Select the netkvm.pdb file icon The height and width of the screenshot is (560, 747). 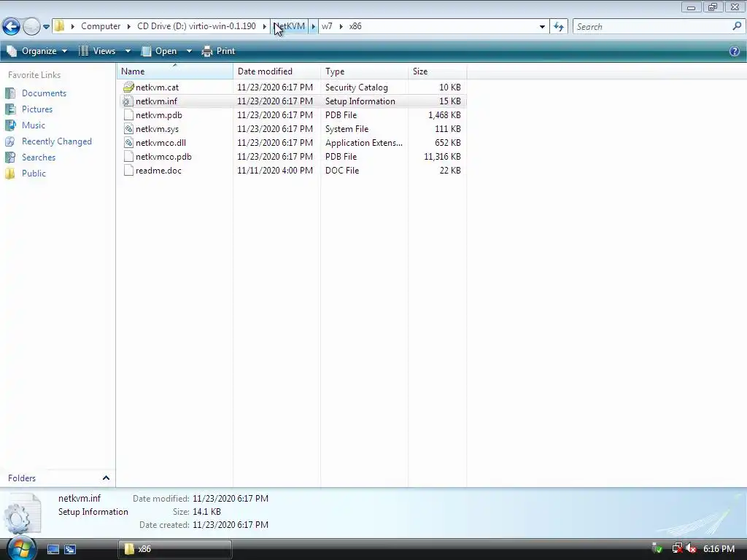(128, 114)
